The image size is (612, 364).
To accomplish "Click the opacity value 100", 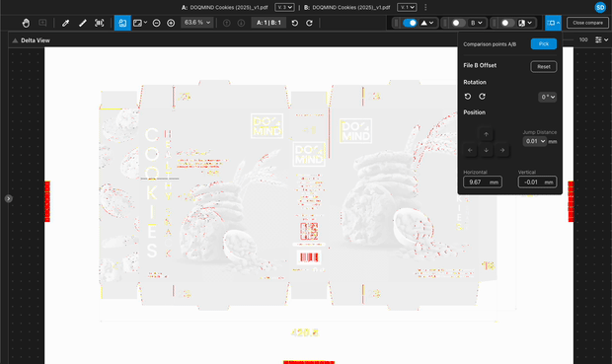I will pos(583,39).
